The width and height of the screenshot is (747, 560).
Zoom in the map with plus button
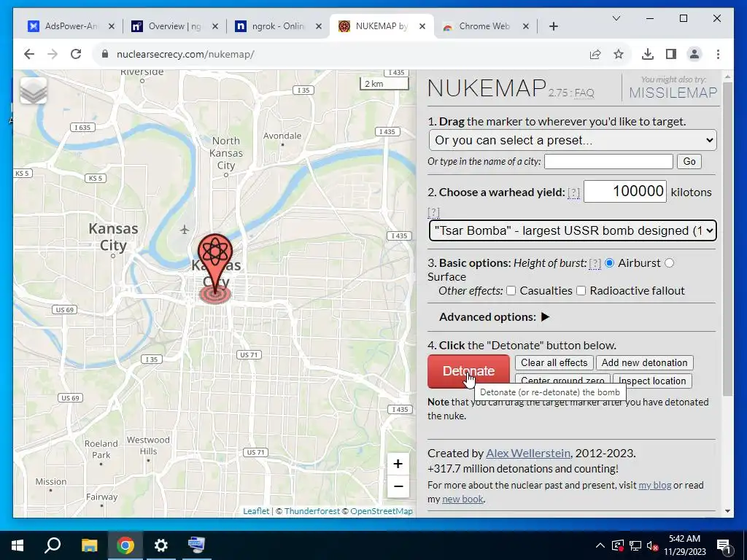pyautogui.click(x=398, y=464)
